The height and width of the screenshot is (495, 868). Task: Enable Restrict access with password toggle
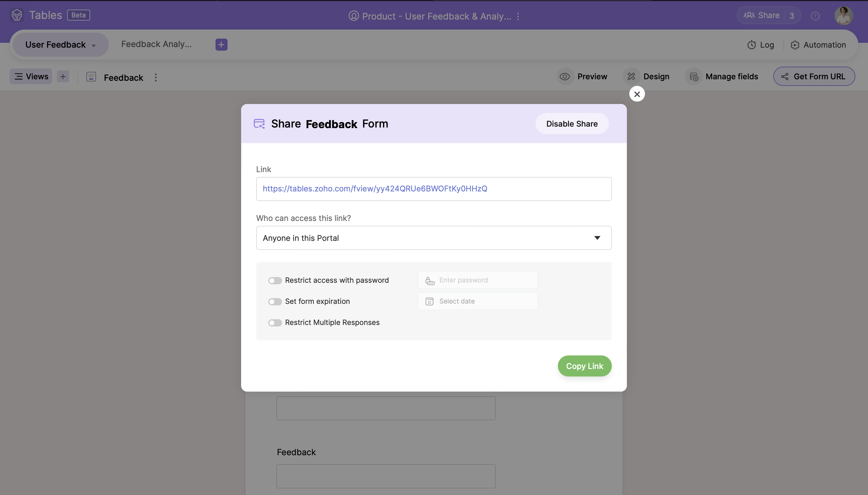275,280
